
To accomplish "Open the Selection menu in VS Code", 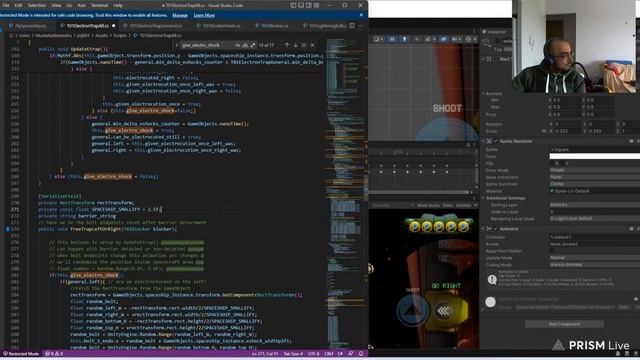I will pyautogui.click(x=37, y=5).
